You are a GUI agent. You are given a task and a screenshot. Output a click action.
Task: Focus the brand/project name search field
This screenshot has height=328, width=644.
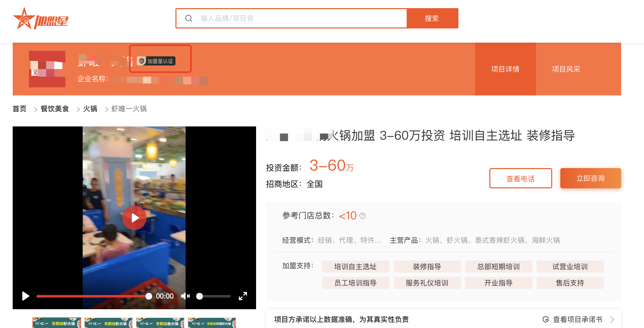(292, 18)
